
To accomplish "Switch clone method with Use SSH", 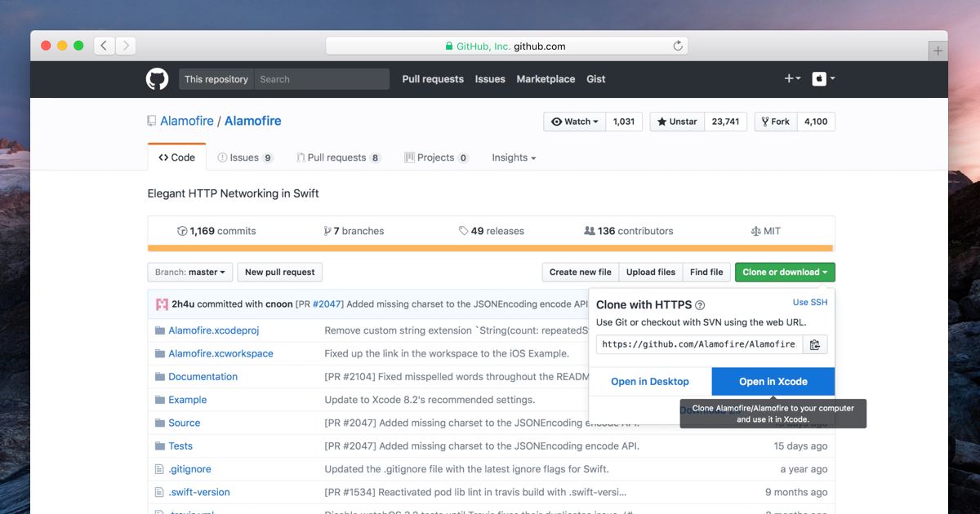I will [x=809, y=302].
